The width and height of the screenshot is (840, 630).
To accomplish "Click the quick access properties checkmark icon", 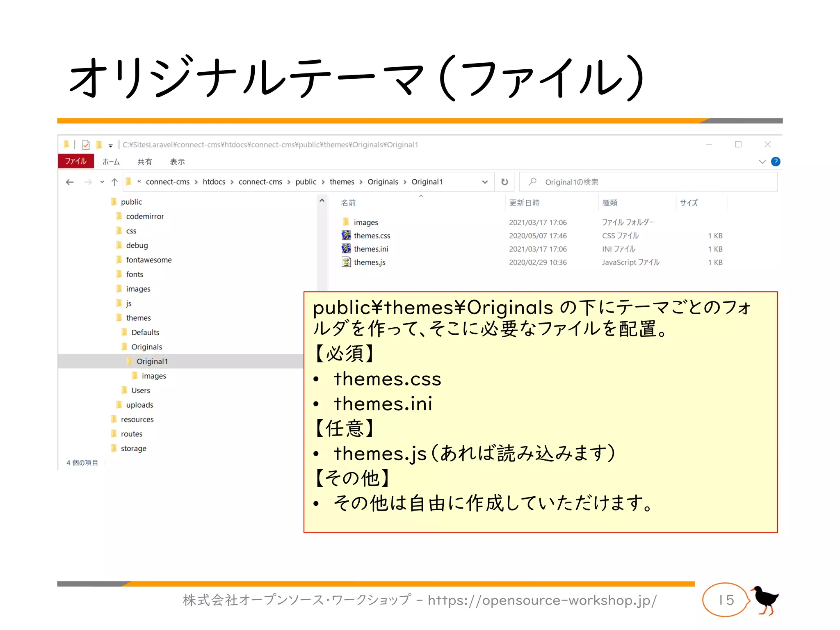I will point(86,145).
